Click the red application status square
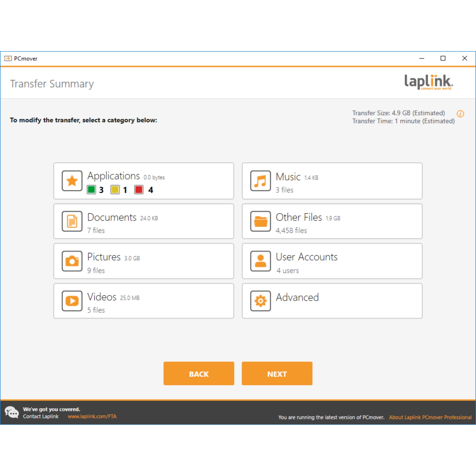 click(139, 190)
